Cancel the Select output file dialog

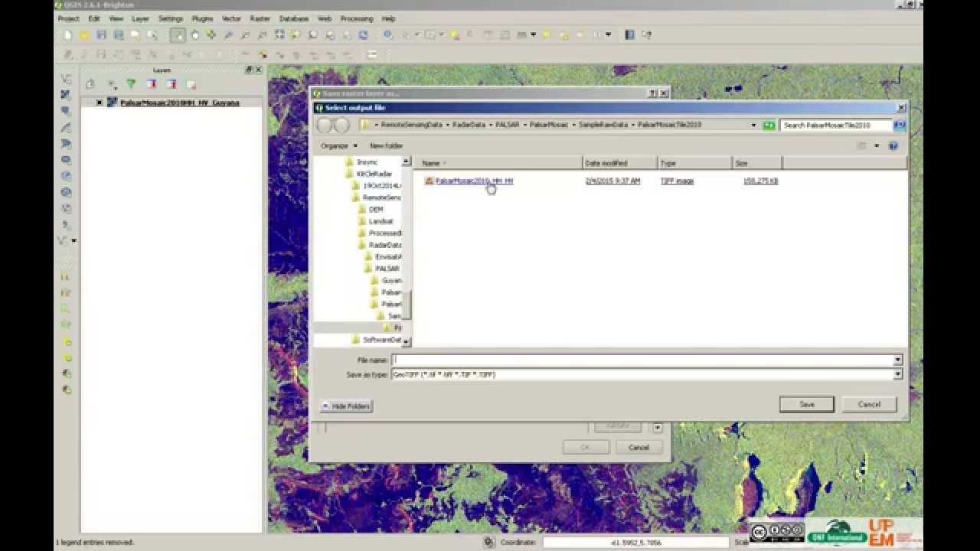coord(869,404)
